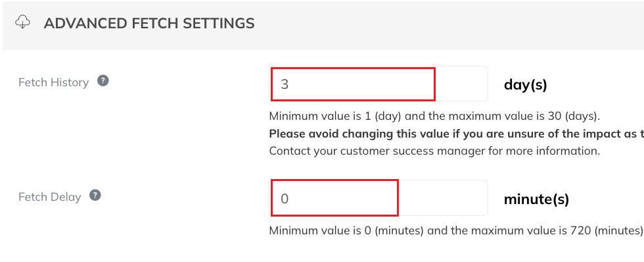The height and width of the screenshot is (262, 644).
Task: Click the day(s) unit label
Action: point(525,85)
